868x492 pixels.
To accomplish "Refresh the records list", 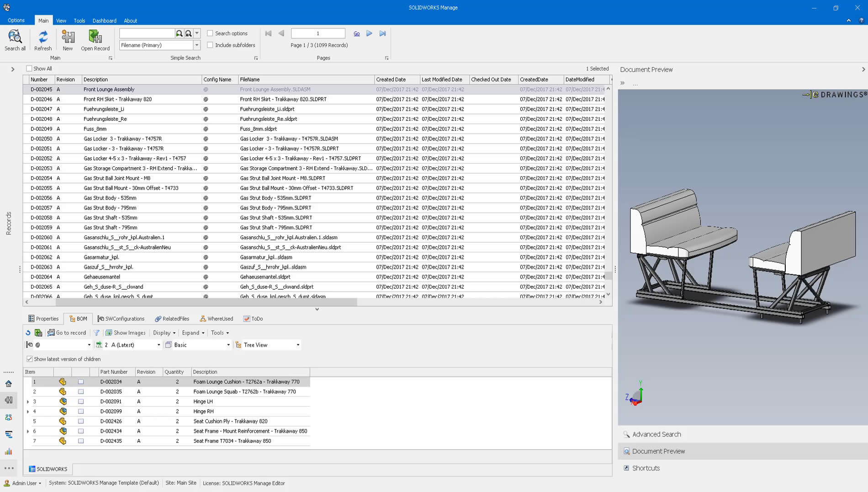I will 43,39.
